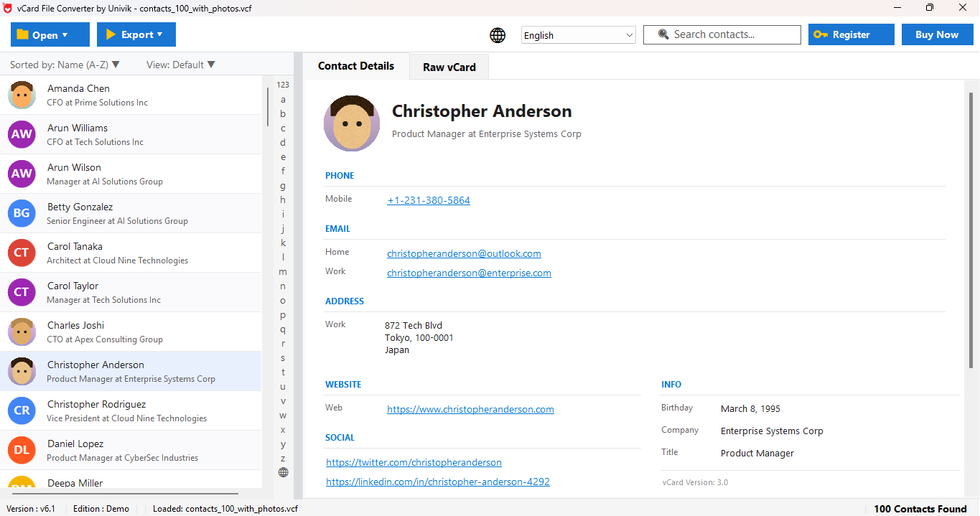Click Charles Joshi's avatar photo
This screenshot has width=980, height=516.
coord(22,332)
